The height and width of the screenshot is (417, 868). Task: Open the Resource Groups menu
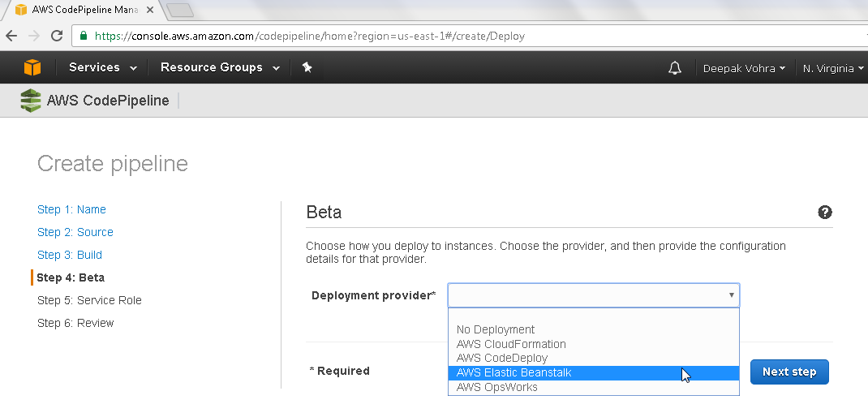click(x=220, y=67)
